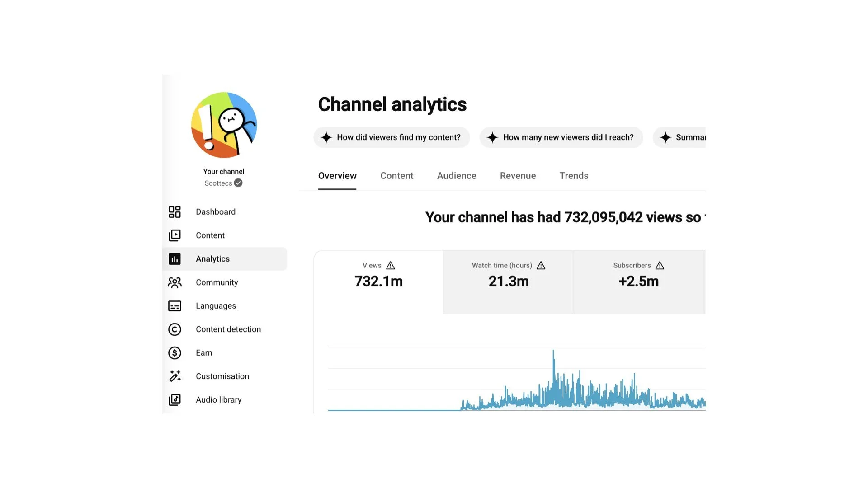The image size is (868, 488).
Task: Click the verified checkmark badge next to Scottecs
Action: click(238, 183)
